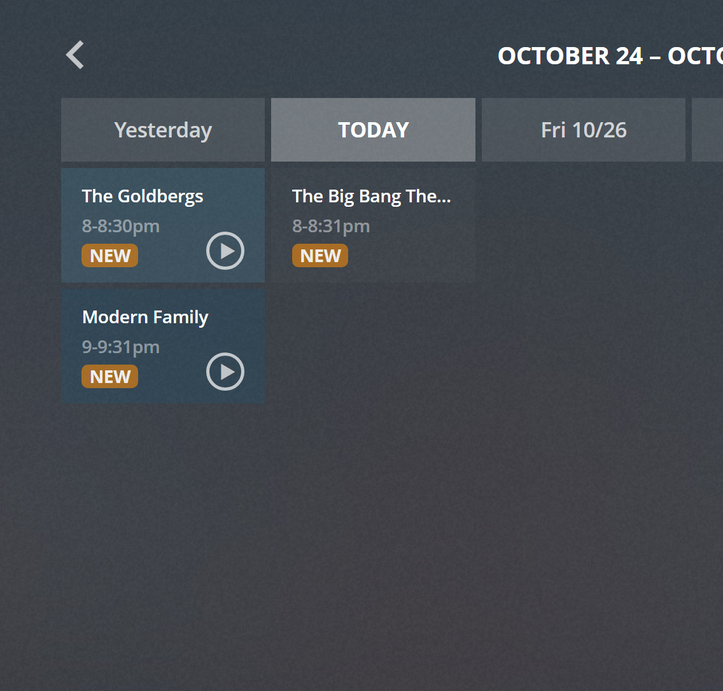
Task: Click the NEW badge on Modern Family
Action: point(110,377)
